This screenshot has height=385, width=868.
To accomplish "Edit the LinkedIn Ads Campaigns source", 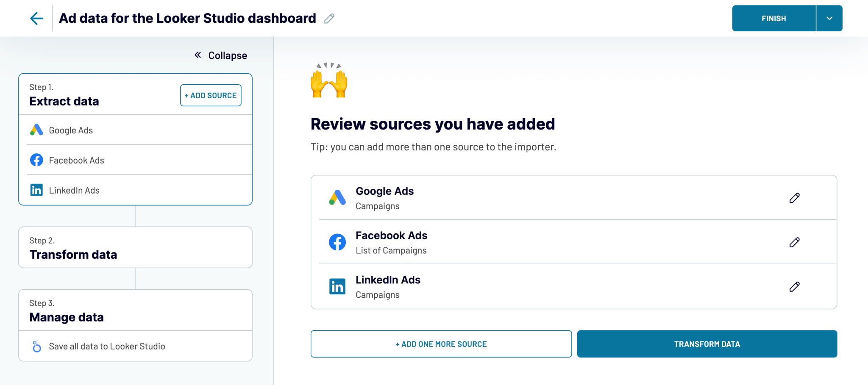I will tap(794, 286).
